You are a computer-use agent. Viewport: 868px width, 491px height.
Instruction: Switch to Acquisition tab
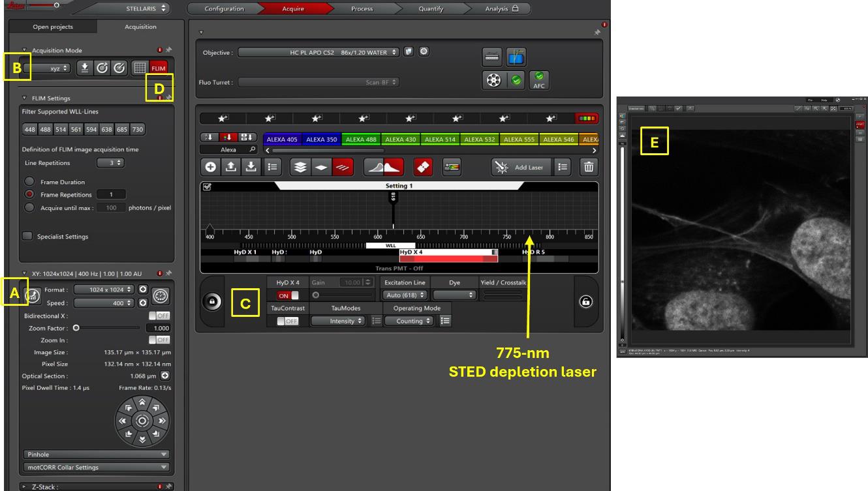click(140, 27)
